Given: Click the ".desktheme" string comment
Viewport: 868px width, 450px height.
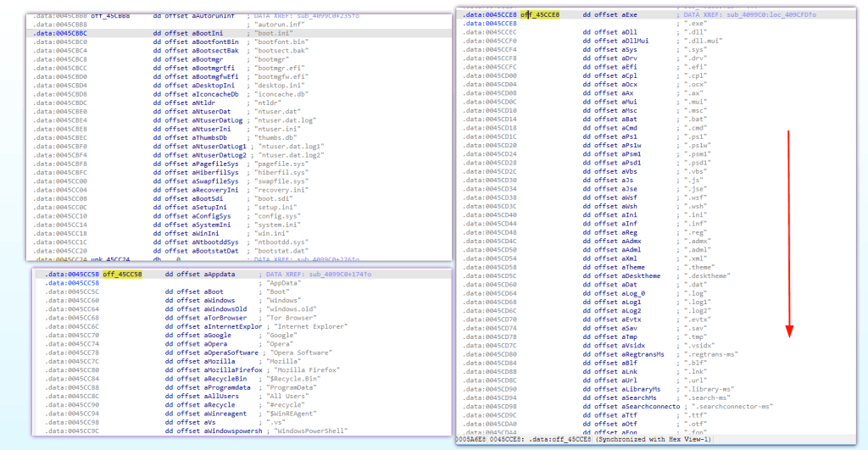Looking at the screenshot, I should [708, 275].
